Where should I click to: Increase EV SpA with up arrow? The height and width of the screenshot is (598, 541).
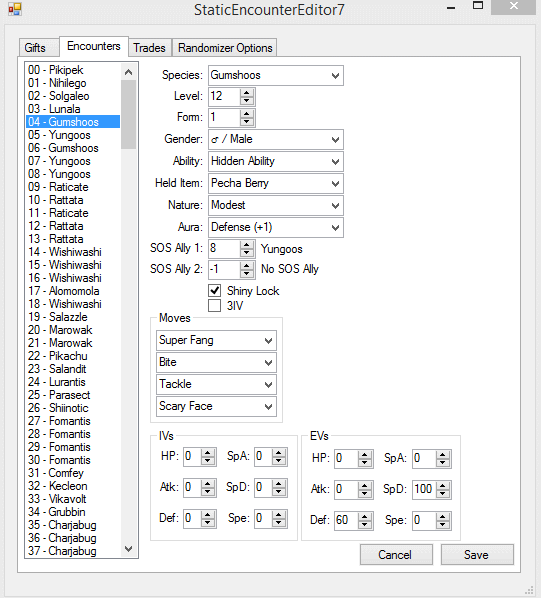pyautogui.click(x=443, y=455)
